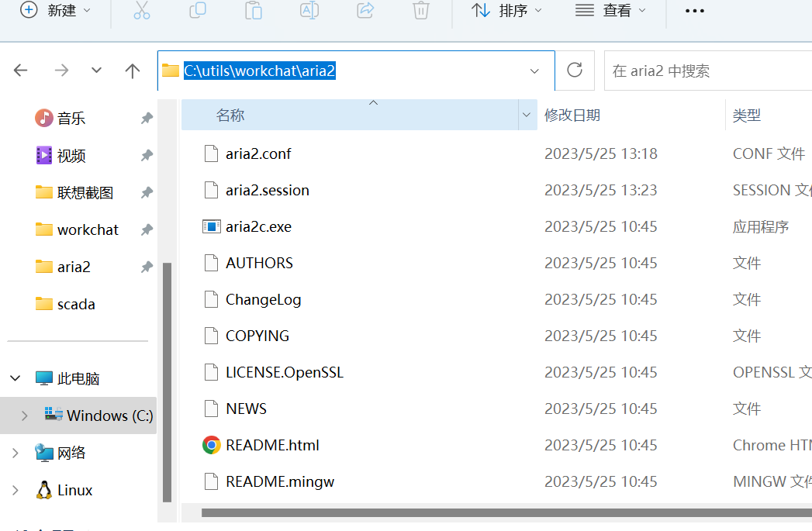812x531 pixels.
Task: Sort by the 类型 column header
Action: coord(746,115)
